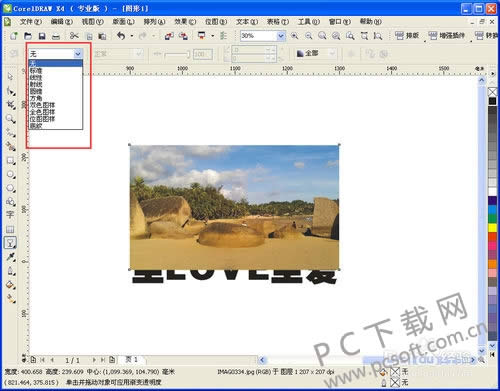The height and width of the screenshot is (391, 500).
Task: Select the Outline pen tool in toolbox
Action: (10, 271)
